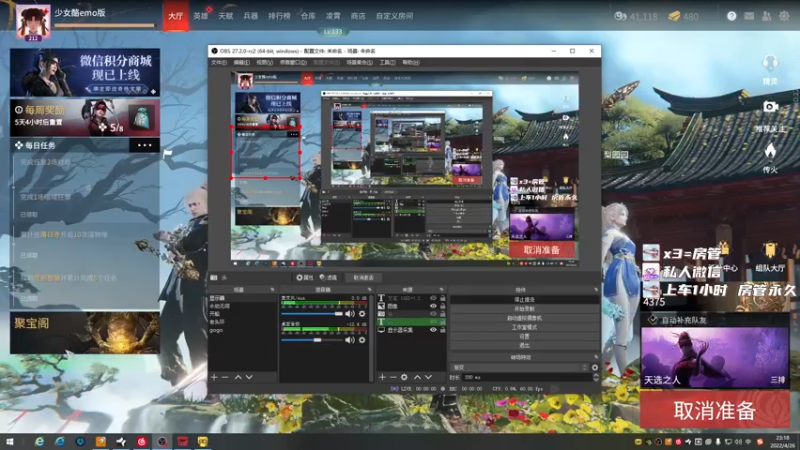Open Windows Start button on taskbar

[x=10, y=441]
